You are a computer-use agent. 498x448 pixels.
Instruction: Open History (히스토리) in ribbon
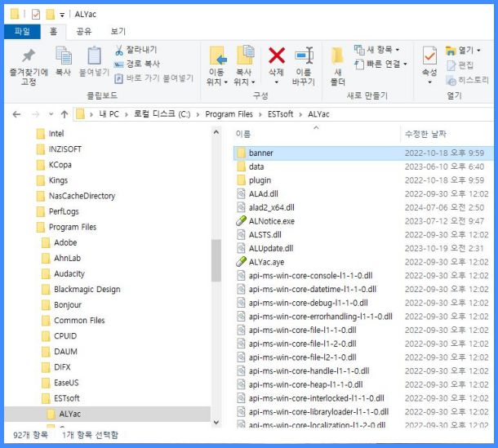pyautogui.click(x=467, y=80)
